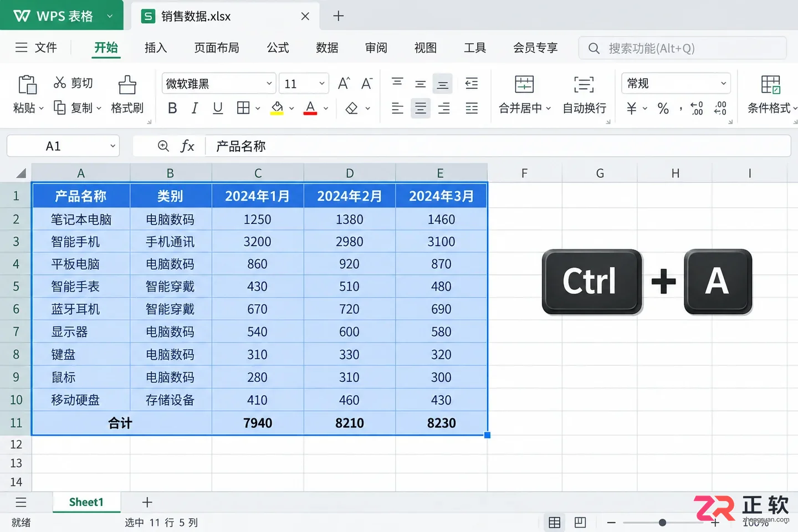Screen dimensions: 798x532
Task: Click the fx insert function icon
Action: 187,146
